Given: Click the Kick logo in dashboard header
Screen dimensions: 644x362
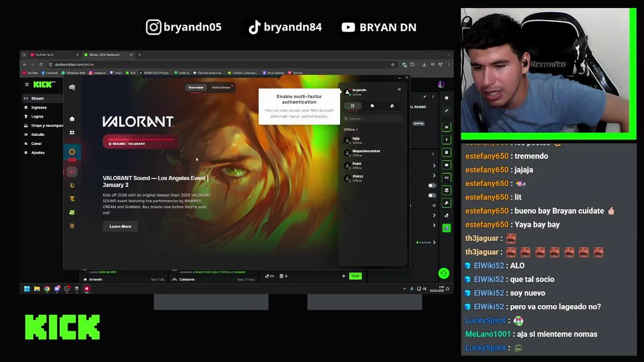Looking at the screenshot, I should (x=44, y=84).
